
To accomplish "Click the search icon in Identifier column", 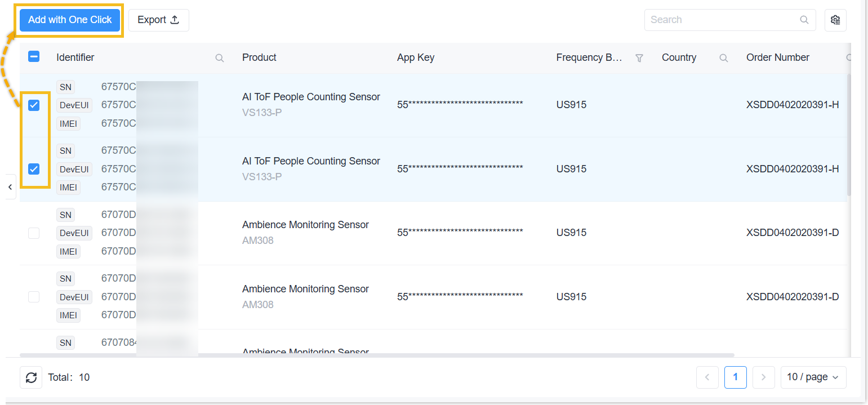I will [220, 58].
